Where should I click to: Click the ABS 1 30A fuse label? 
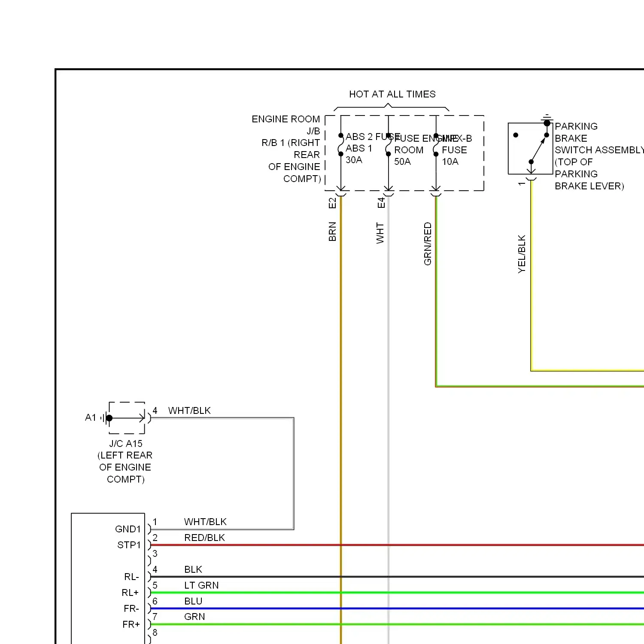click(x=359, y=154)
